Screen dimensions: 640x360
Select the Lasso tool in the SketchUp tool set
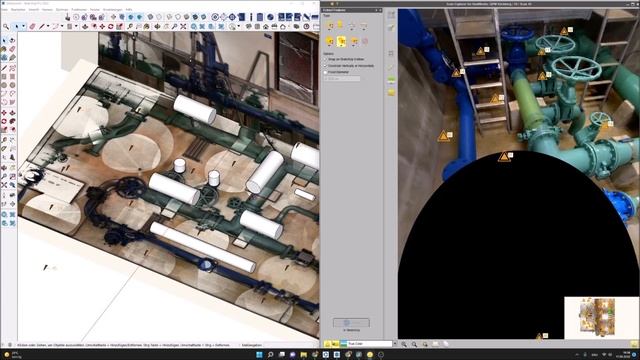(12, 40)
